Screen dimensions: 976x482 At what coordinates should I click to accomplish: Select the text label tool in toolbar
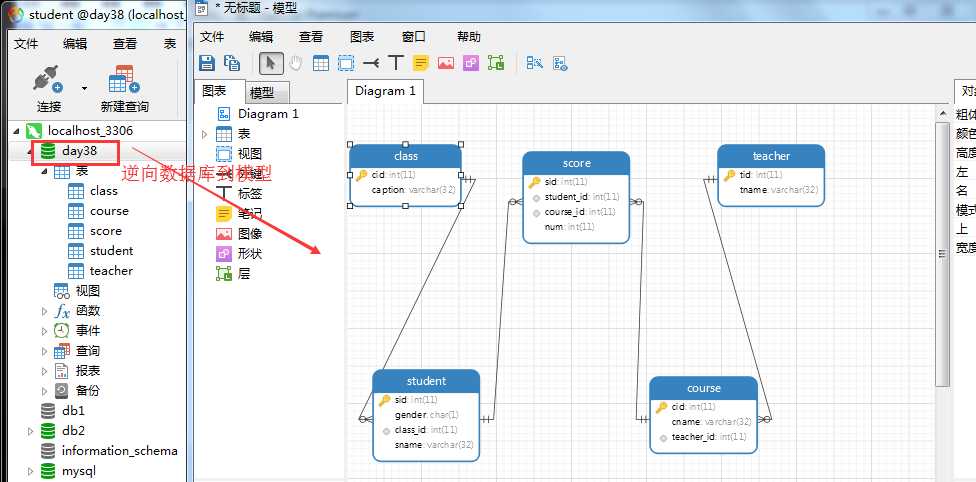click(396, 63)
